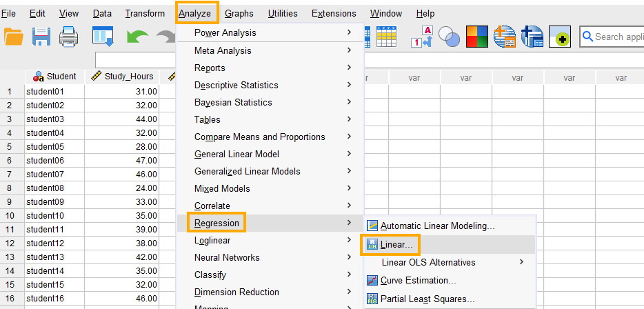Expand the Correlate submenu
Screen dimensions: 644x309
tap(270, 206)
